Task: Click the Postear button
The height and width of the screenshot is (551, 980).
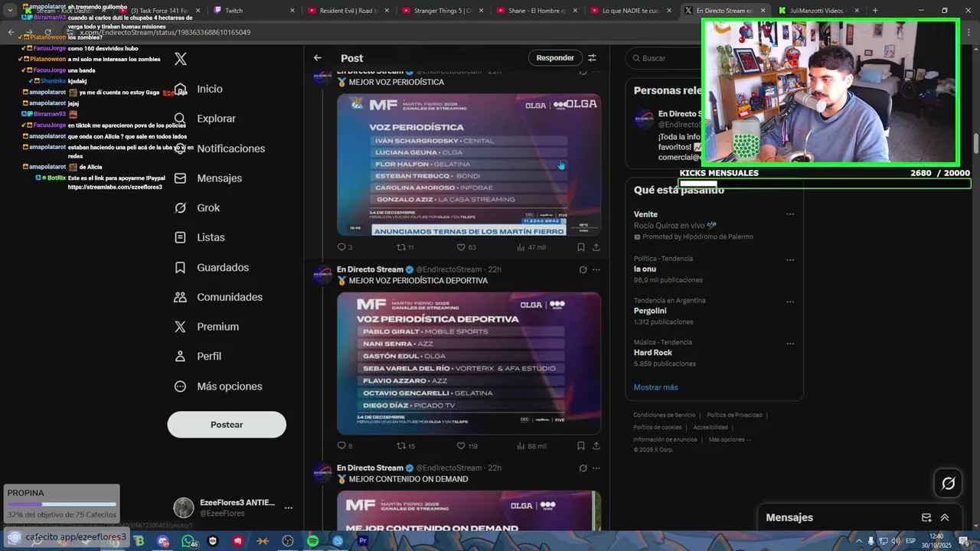Action: [227, 425]
